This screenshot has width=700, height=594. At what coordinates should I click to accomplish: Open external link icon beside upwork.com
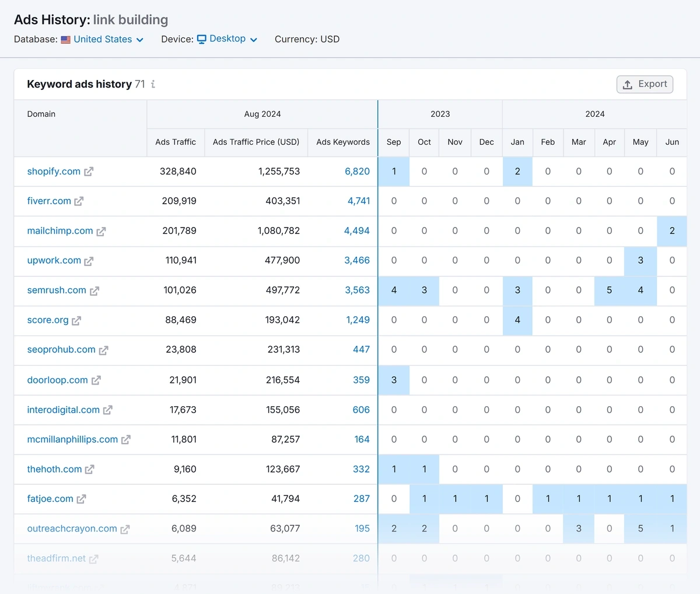click(x=89, y=261)
